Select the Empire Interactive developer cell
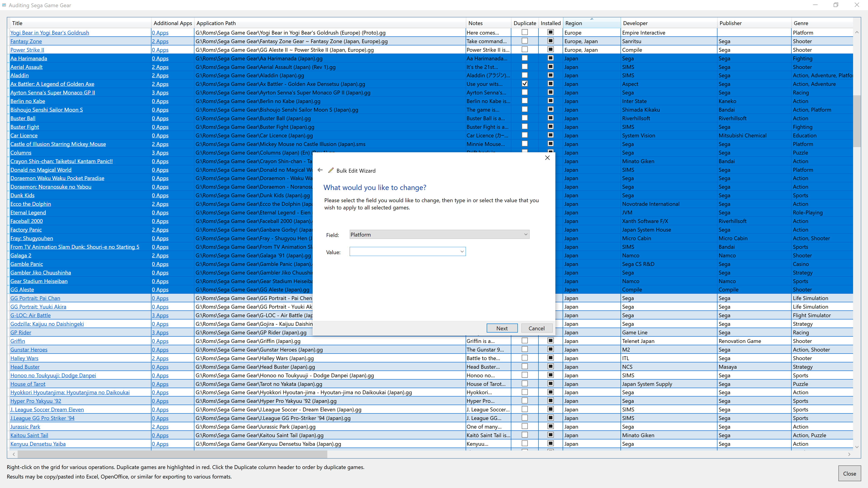868x488 pixels. 669,33
